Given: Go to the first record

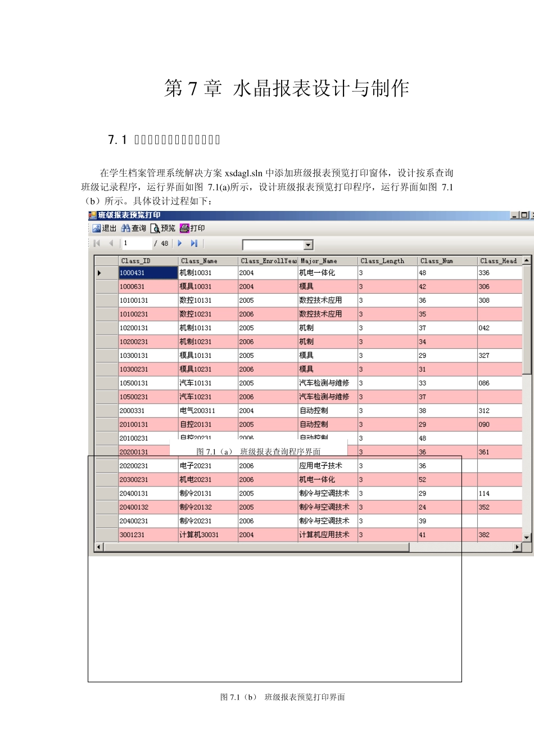Looking at the screenshot, I should (97, 244).
